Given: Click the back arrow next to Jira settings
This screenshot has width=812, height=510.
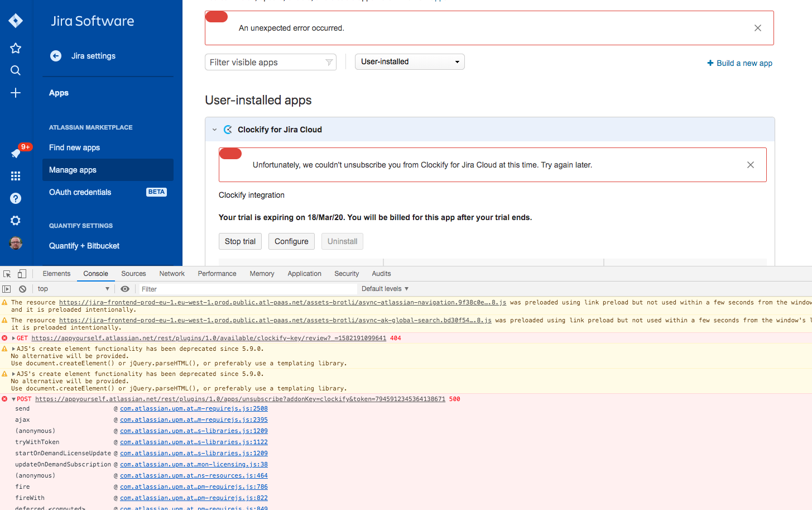Looking at the screenshot, I should 56,56.
